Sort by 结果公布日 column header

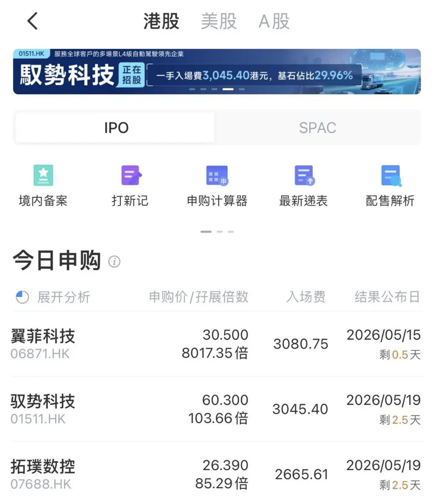point(387,297)
